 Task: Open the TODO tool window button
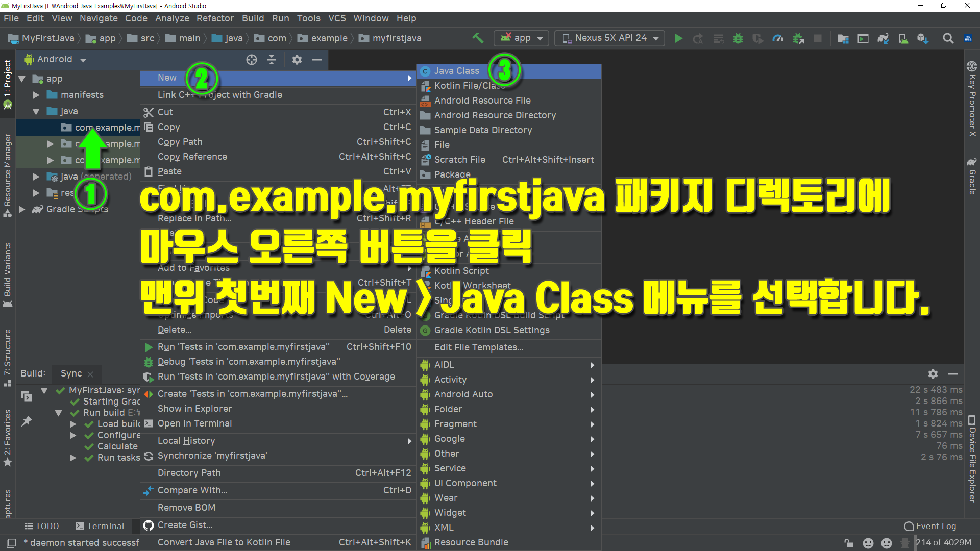pyautogui.click(x=42, y=527)
